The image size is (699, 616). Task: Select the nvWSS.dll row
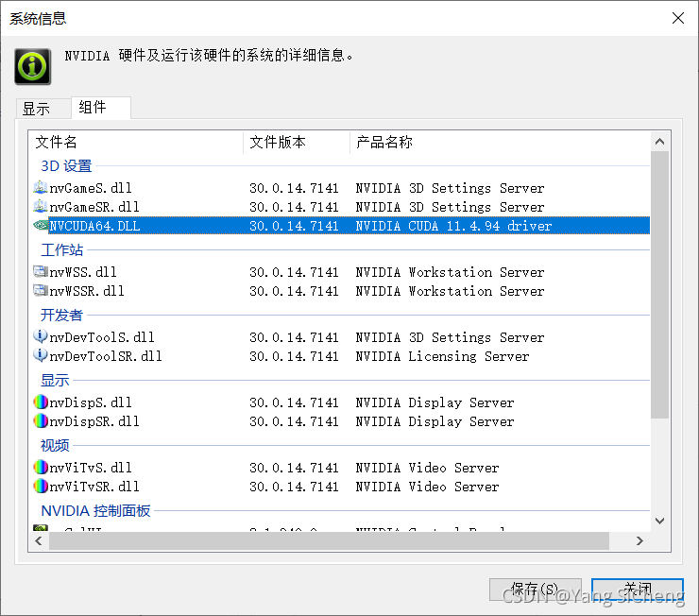click(341, 272)
